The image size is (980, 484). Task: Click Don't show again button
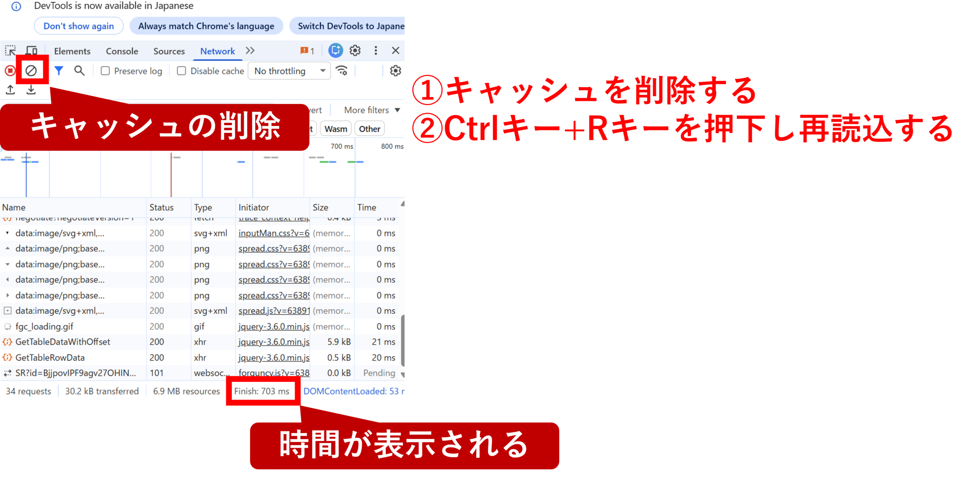coord(78,26)
